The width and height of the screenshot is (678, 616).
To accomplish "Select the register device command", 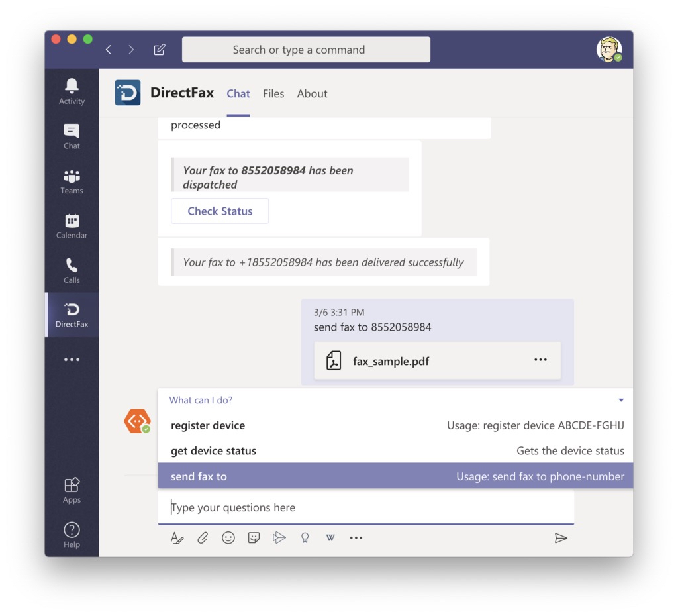I will (x=395, y=425).
